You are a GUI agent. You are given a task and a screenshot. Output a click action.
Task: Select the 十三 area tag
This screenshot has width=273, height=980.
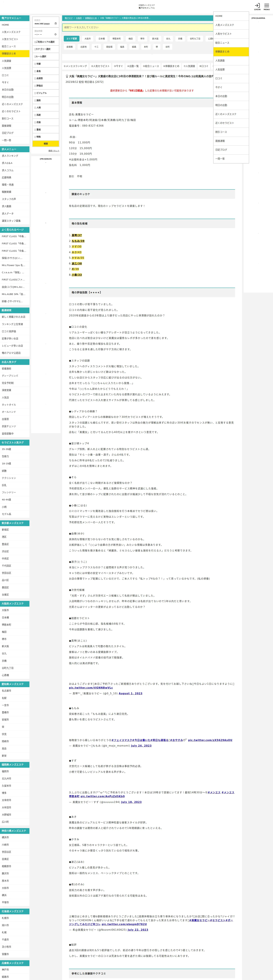click(96, 47)
